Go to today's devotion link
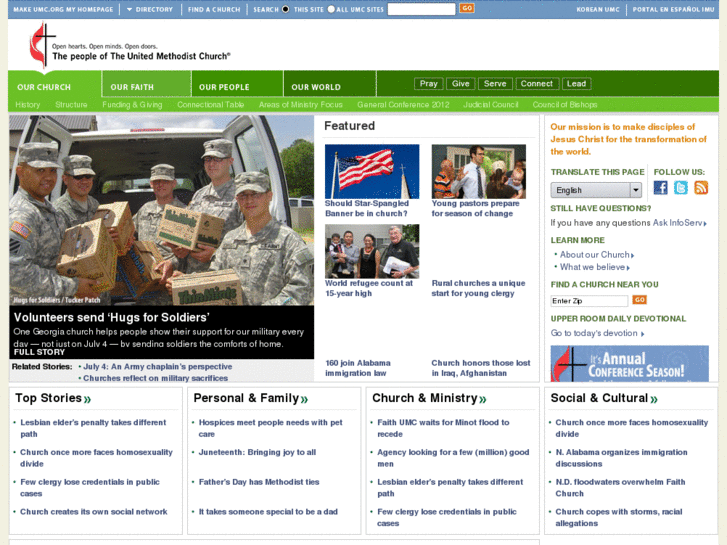This screenshot has height=545, width=727. [597, 333]
